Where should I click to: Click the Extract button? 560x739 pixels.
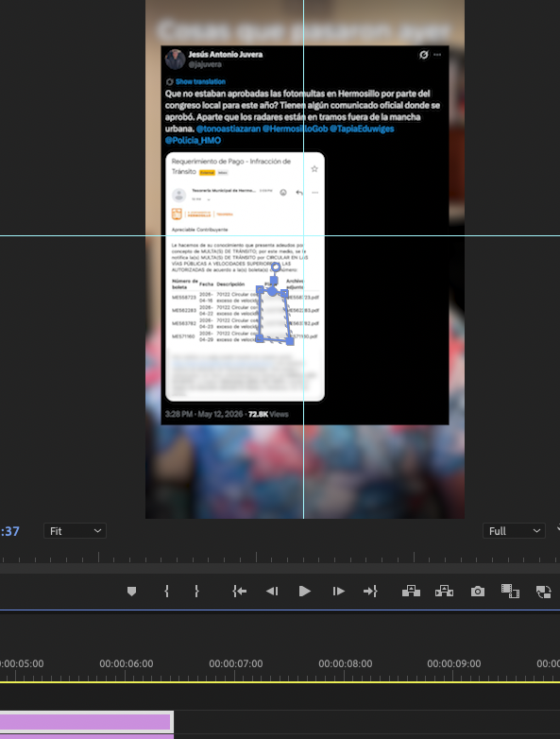point(444,591)
